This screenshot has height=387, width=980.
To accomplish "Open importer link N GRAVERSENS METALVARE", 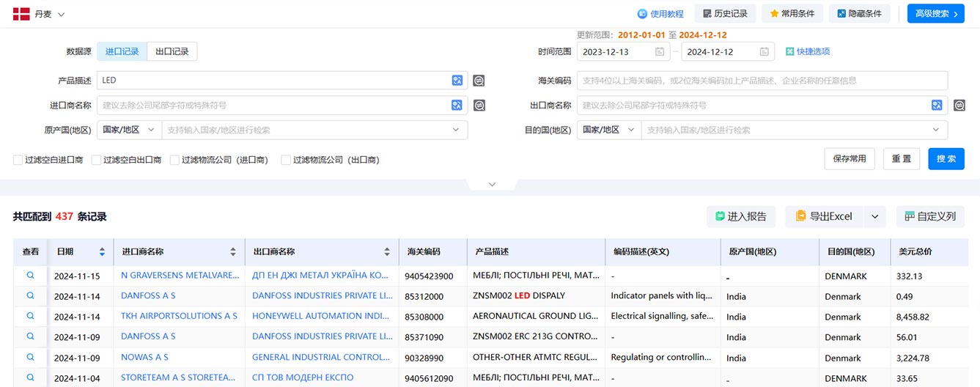I will pos(180,276).
